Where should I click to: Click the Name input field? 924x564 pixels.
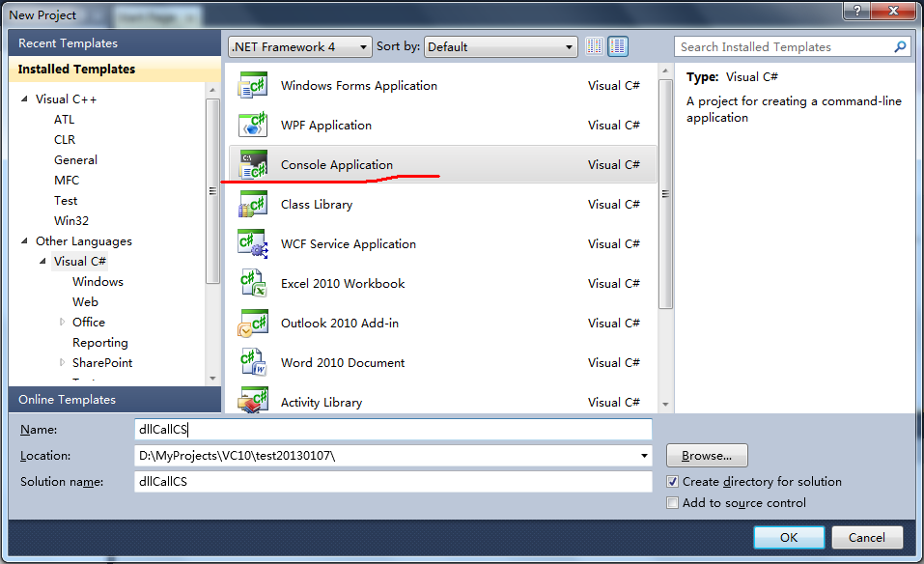point(393,429)
